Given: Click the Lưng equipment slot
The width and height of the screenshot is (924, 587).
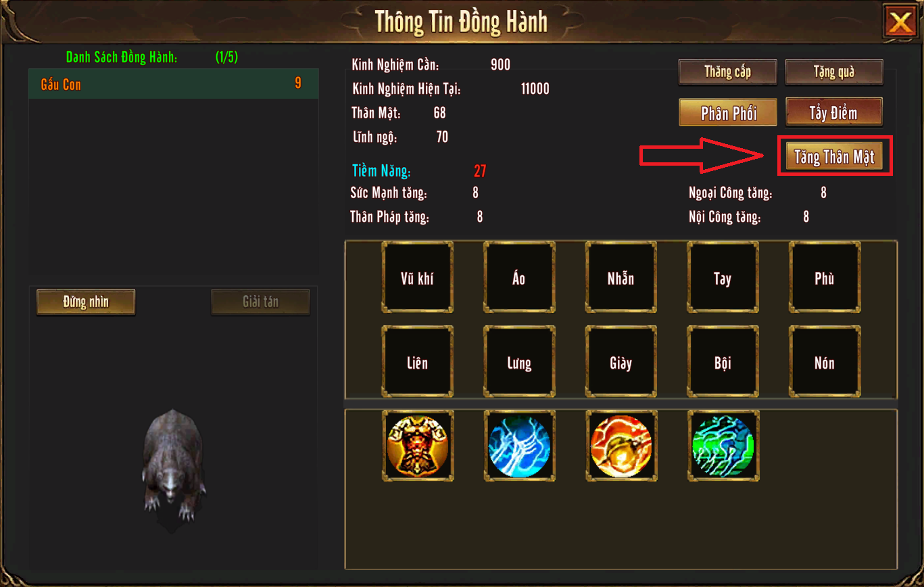Looking at the screenshot, I should [x=519, y=362].
